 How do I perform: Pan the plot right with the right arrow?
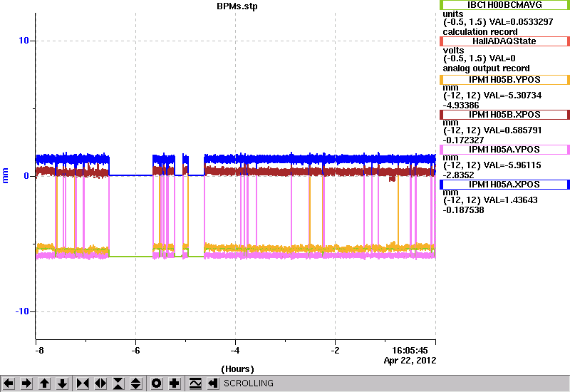coord(26,383)
